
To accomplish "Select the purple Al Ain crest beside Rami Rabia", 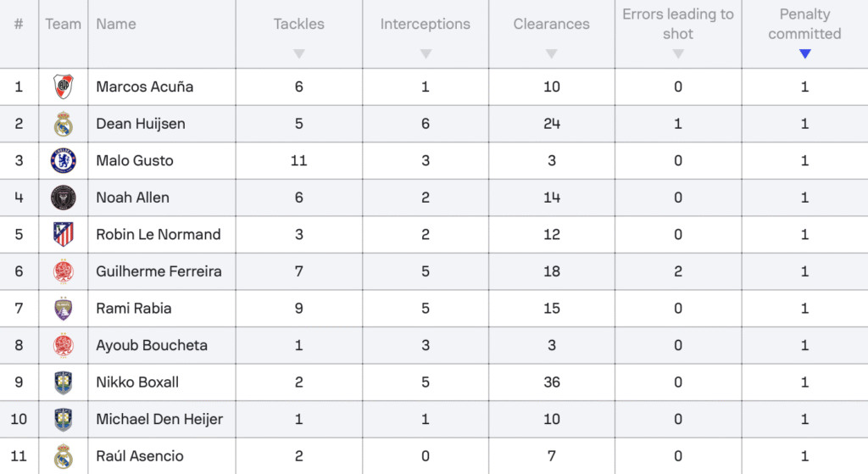I will pos(63,309).
